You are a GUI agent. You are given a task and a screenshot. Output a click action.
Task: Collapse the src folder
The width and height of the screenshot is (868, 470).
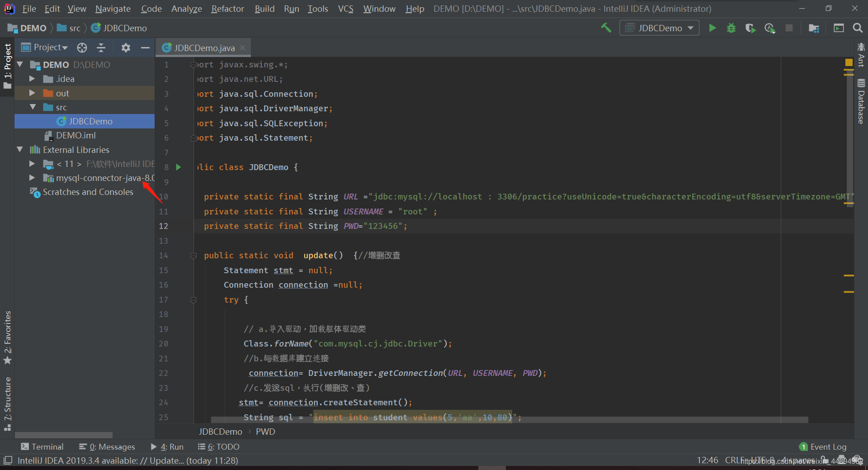[33, 107]
